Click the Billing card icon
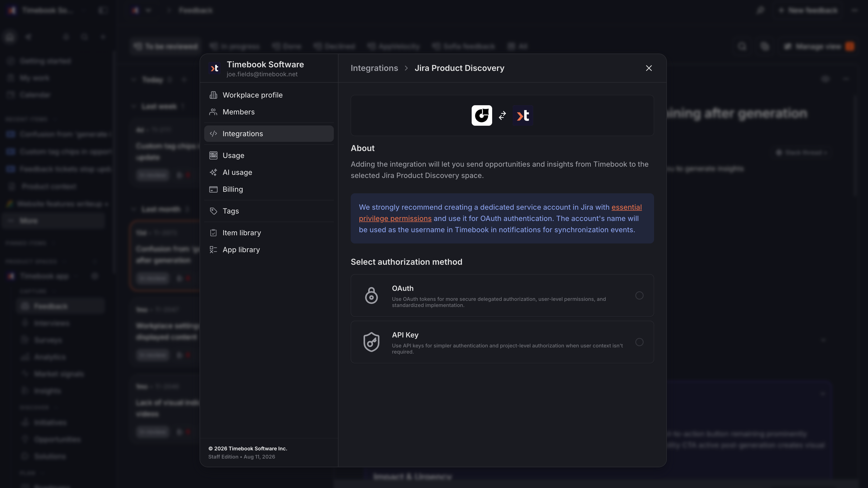Screen dimensions: 868x488 pos(213,189)
